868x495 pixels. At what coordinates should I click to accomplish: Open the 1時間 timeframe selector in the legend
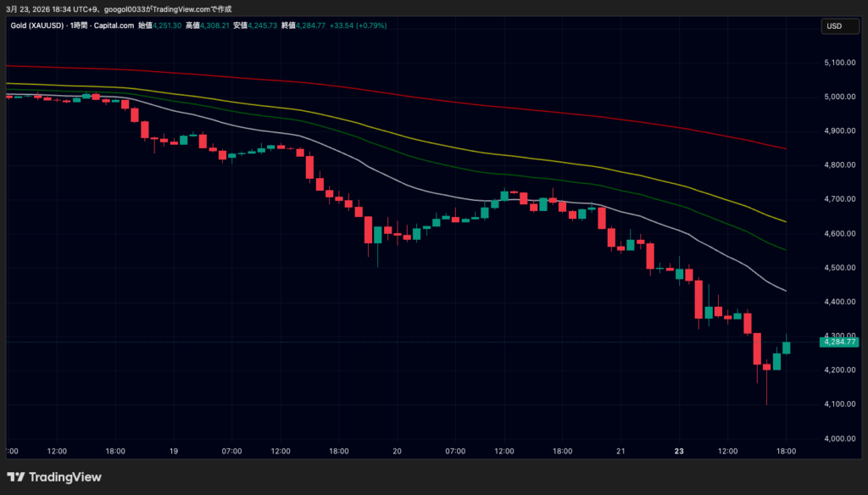78,26
